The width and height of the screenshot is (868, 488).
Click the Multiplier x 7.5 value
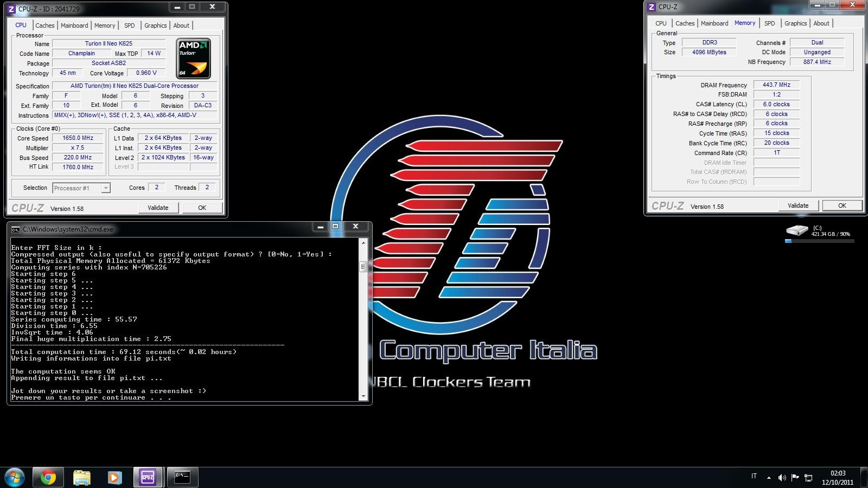click(x=78, y=148)
